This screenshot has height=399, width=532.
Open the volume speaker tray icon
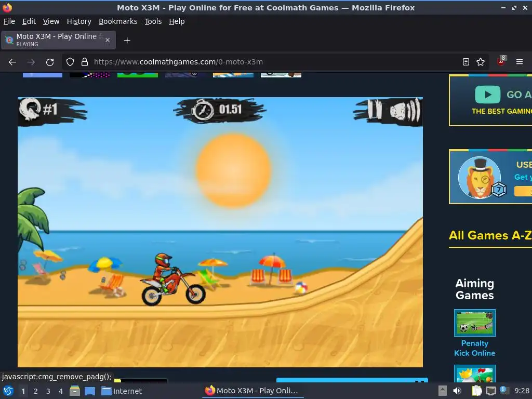click(x=457, y=391)
